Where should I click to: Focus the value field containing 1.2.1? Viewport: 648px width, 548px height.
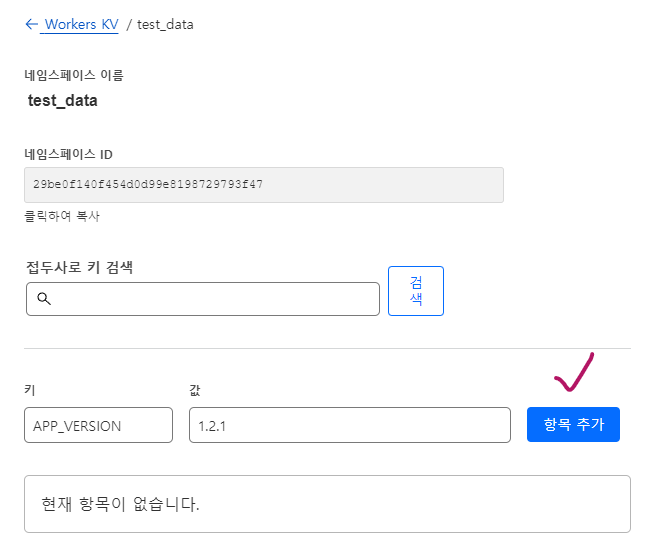349,425
